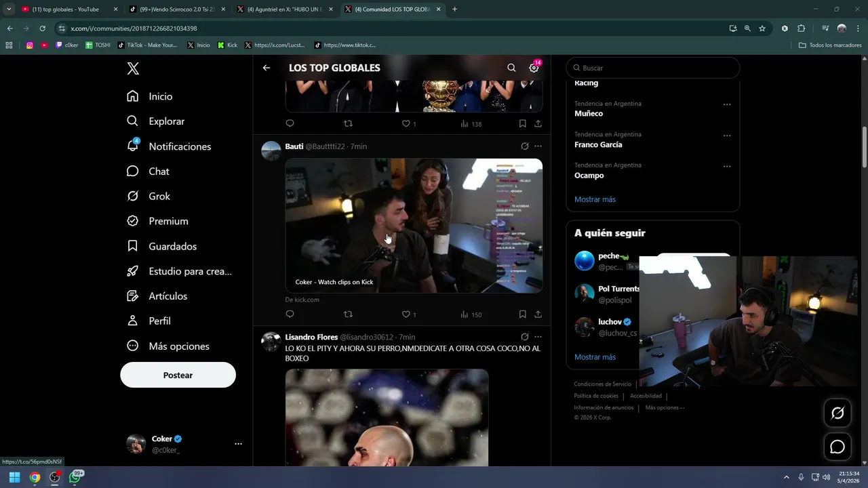Switch to Aguntriel en X tab

(x=285, y=9)
